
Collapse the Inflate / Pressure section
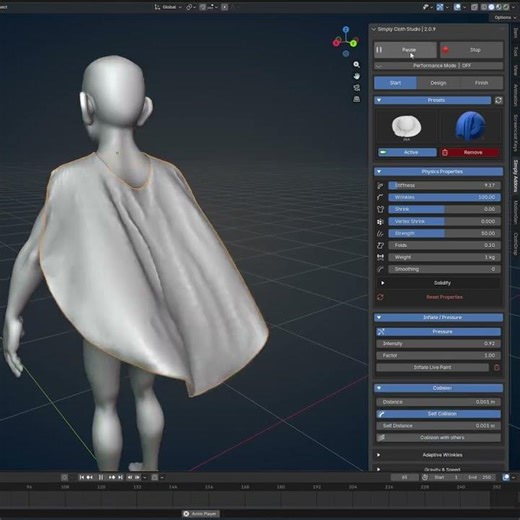point(439,317)
